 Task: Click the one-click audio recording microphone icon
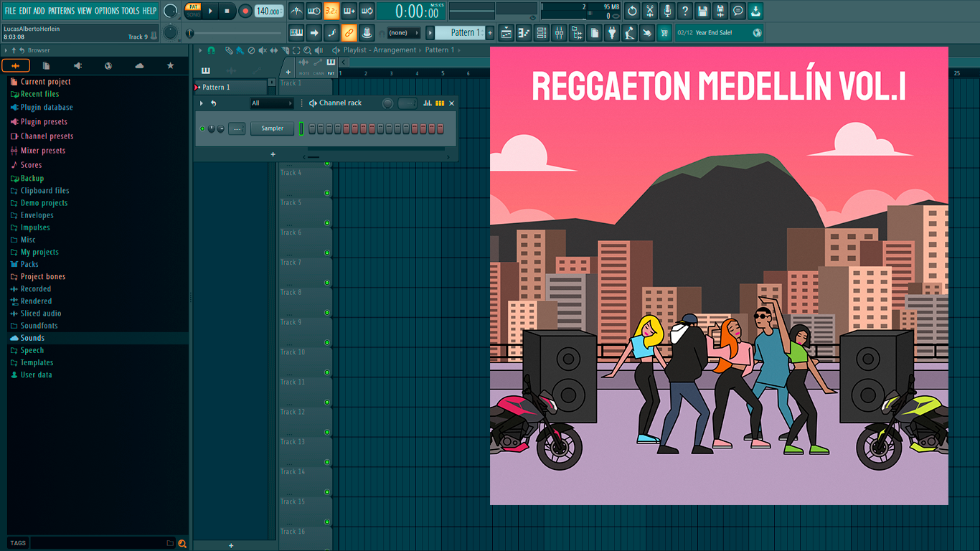pos(667,11)
